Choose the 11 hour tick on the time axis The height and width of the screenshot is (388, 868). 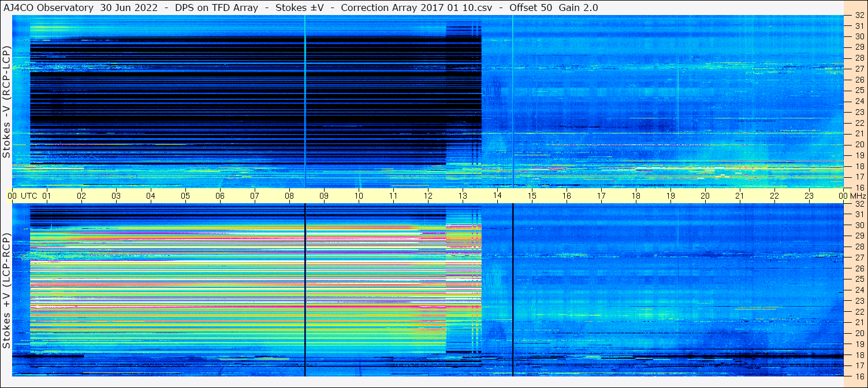pos(393,196)
